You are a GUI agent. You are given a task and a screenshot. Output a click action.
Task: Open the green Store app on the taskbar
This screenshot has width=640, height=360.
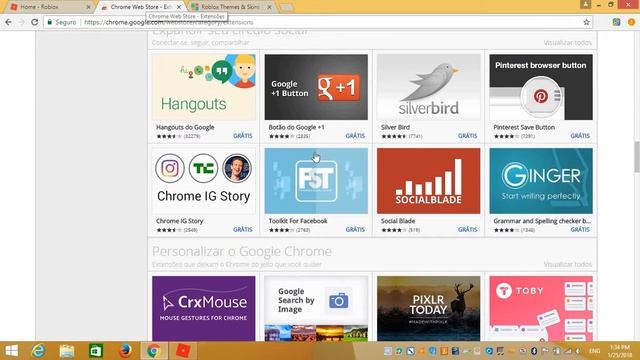point(96,351)
